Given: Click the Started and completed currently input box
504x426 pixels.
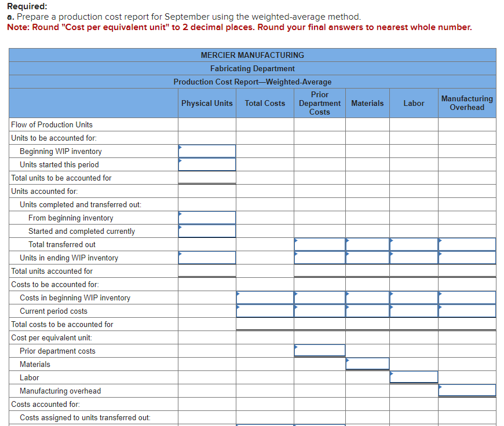Looking at the screenshot, I should coord(207,231).
